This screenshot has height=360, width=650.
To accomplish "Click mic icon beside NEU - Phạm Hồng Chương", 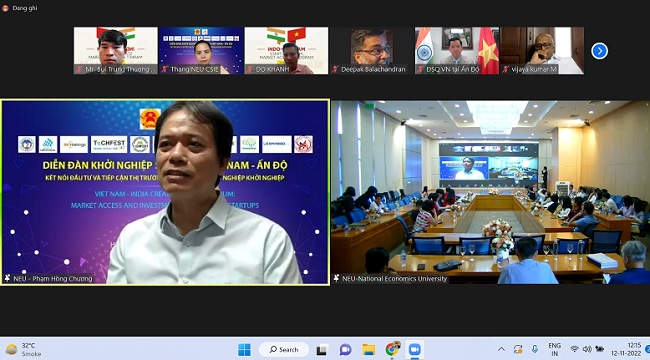I will click(7, 278).
